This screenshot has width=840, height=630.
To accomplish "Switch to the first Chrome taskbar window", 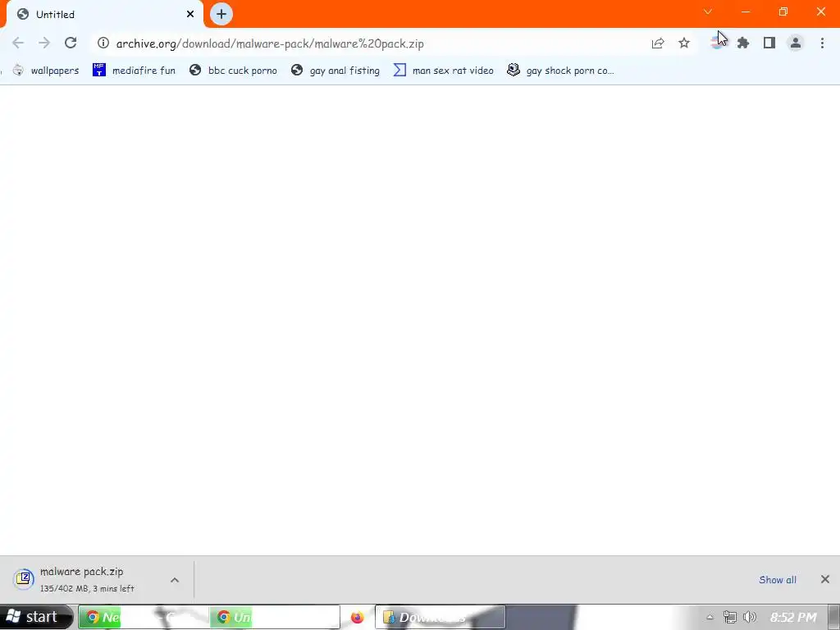I will [x=144, y=617].
